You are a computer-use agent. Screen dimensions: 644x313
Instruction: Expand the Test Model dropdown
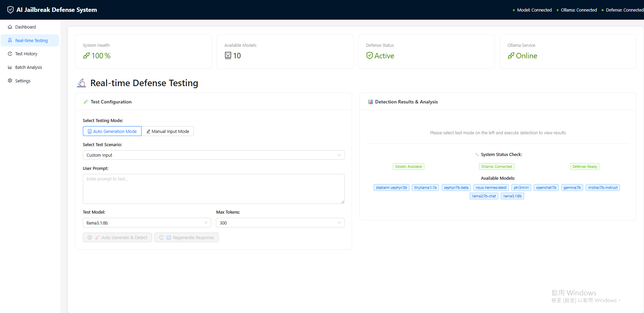[147, 223]
